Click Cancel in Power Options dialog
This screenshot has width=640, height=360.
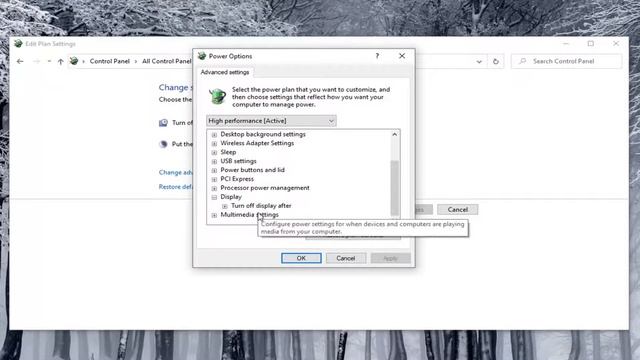click(346, 258)
